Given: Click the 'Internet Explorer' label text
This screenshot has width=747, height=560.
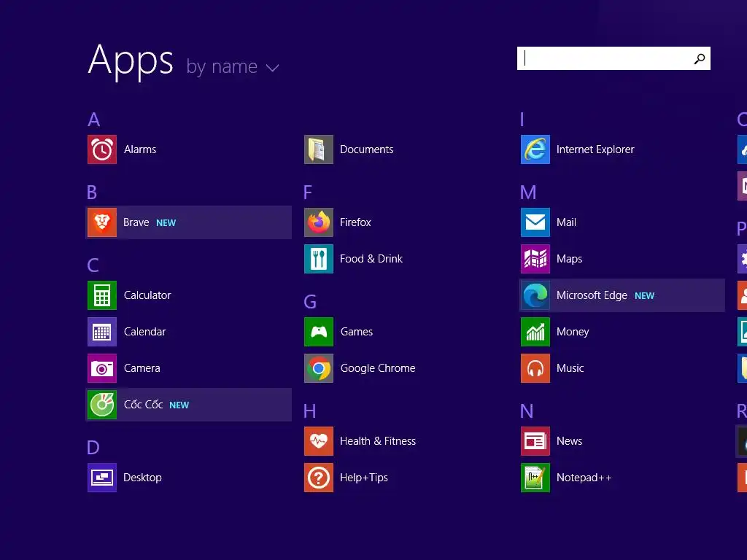Looking at the screenshot, I should tap(595, 149).
